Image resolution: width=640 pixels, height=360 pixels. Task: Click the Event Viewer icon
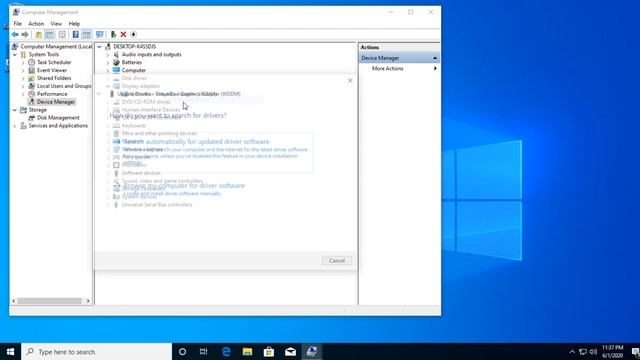tap(31, 70)
